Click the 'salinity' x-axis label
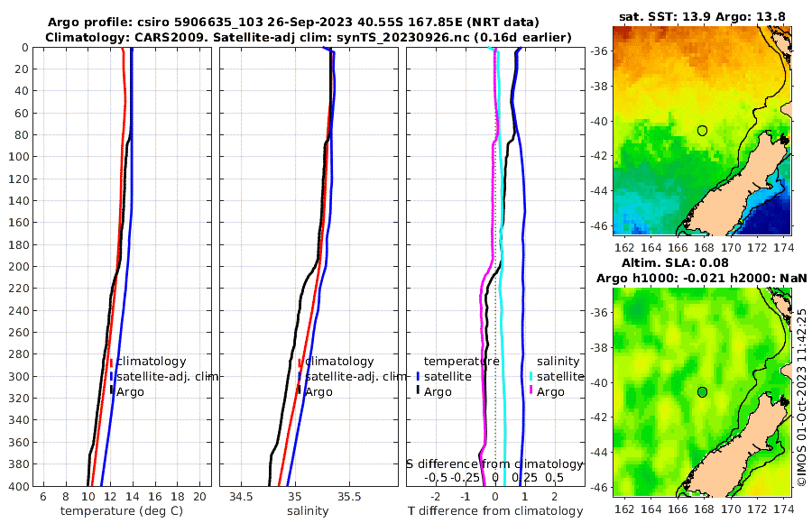 (x=308, y=511)
